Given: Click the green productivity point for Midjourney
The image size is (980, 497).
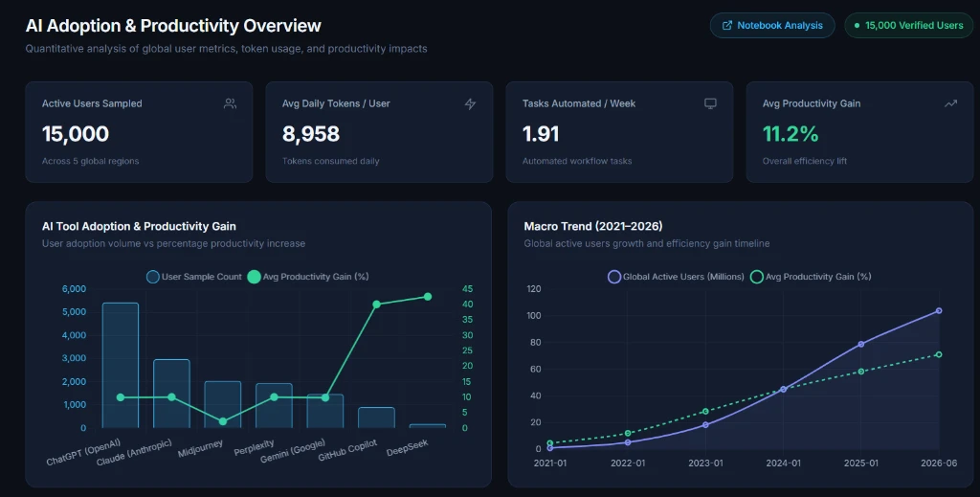Looking at the screenshot, I should (x=222, y=421).
